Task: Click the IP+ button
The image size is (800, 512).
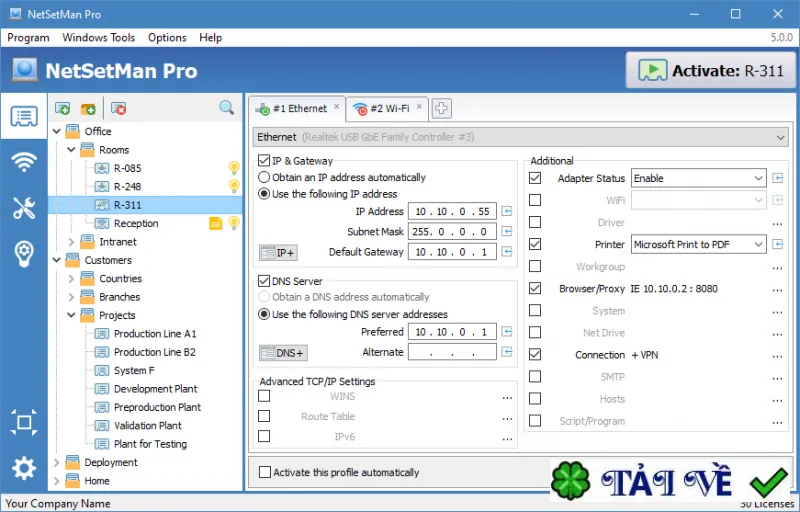Action: pyautogui.click(x=278, y=253)
